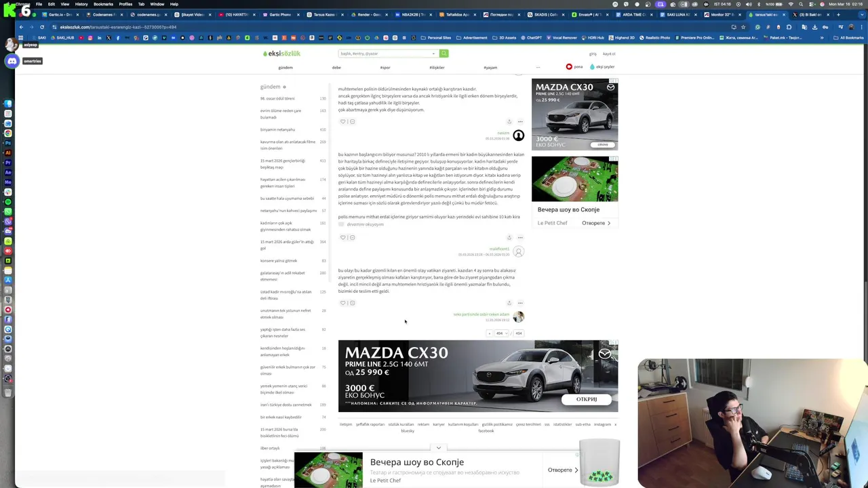Screen dimensions: 868x488
Task: Share maleficent1's entry
Action: [509, 237]
